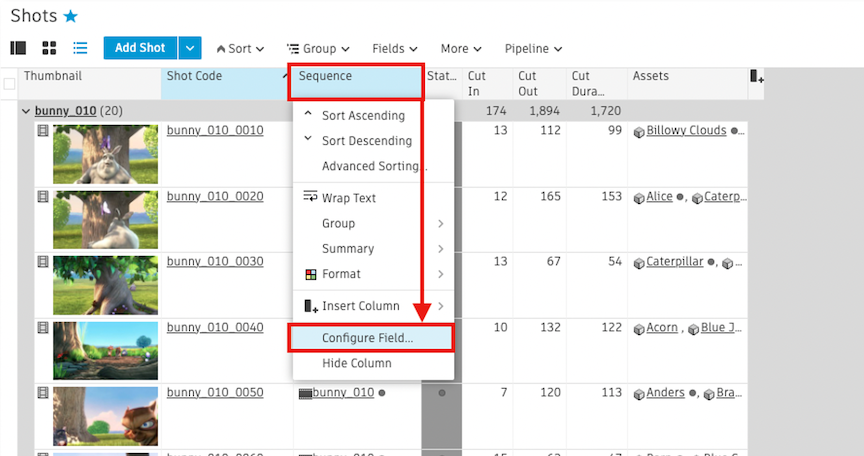Click status dot in the bunny_010_0050 row
The image size is (864, 456).
[x=442, y=393]
